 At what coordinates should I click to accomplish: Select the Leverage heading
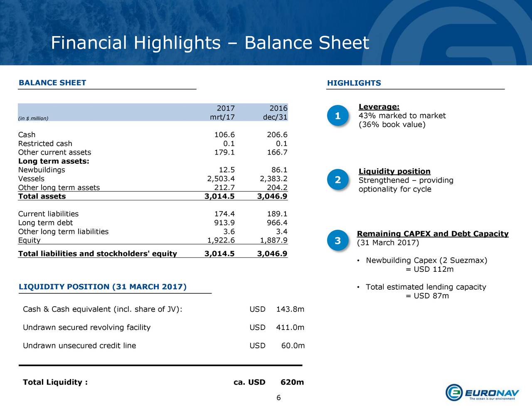[379, 107]
